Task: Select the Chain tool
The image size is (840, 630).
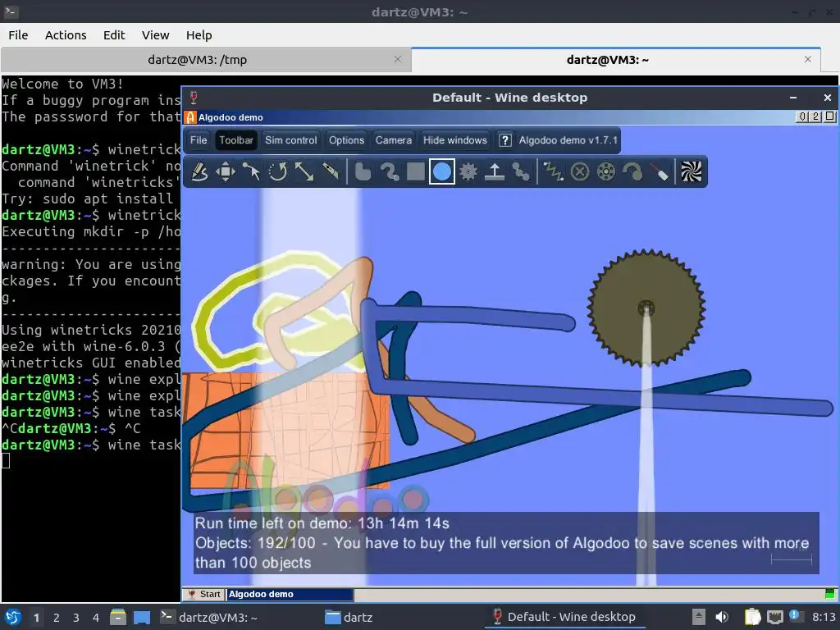Action: click(x=521, y=172)
